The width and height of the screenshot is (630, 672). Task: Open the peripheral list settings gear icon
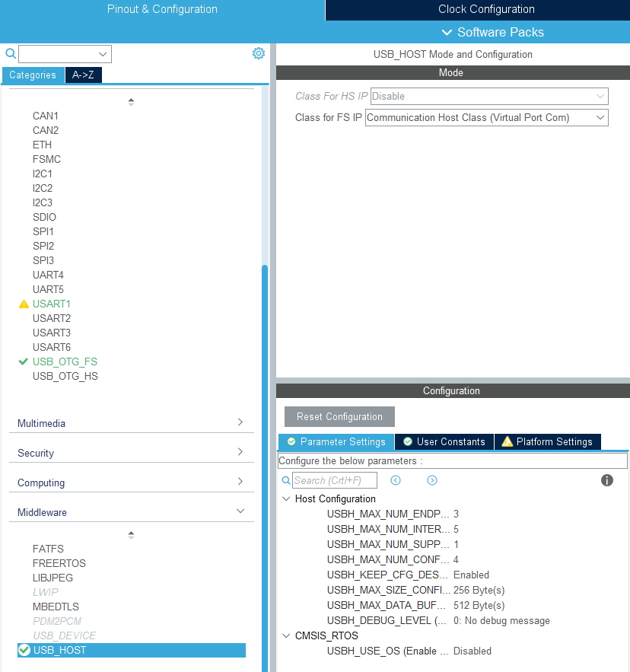(258, 53)
